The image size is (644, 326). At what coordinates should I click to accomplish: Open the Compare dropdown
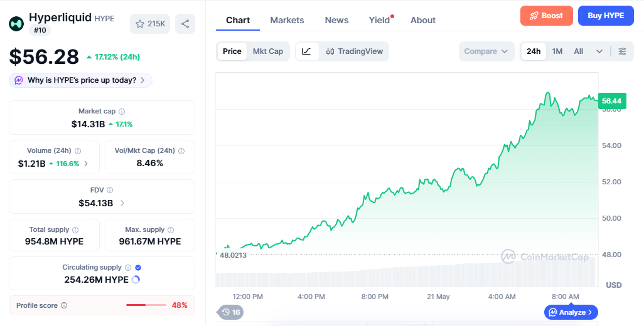[x=486, y=51]
